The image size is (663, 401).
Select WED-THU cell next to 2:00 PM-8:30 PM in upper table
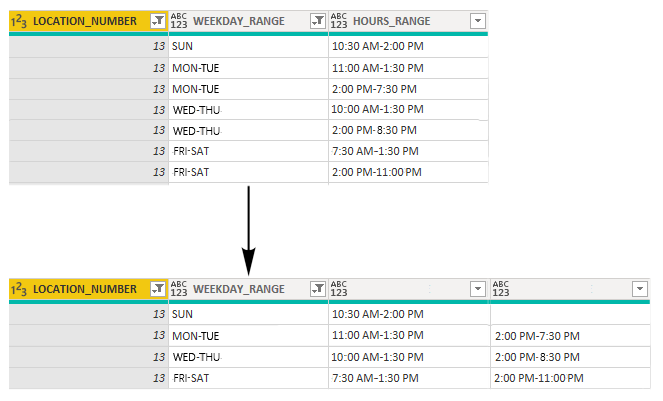249,130
